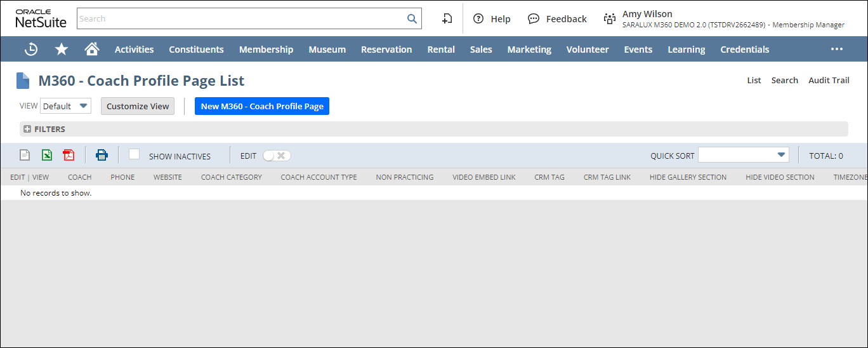Open the Shortcuts star icon
The height and width of the screenshot is (348, 868).
coord(62,49)
